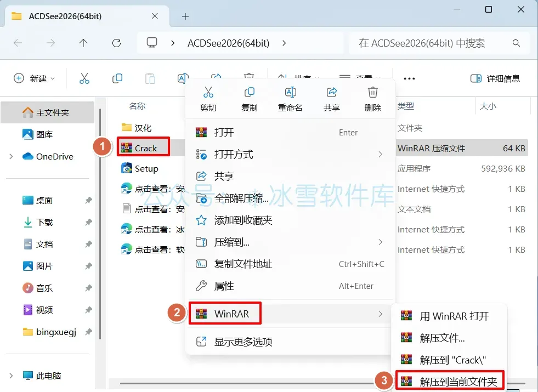Go up one folder level
538x392 pixels.
(83, 43)
